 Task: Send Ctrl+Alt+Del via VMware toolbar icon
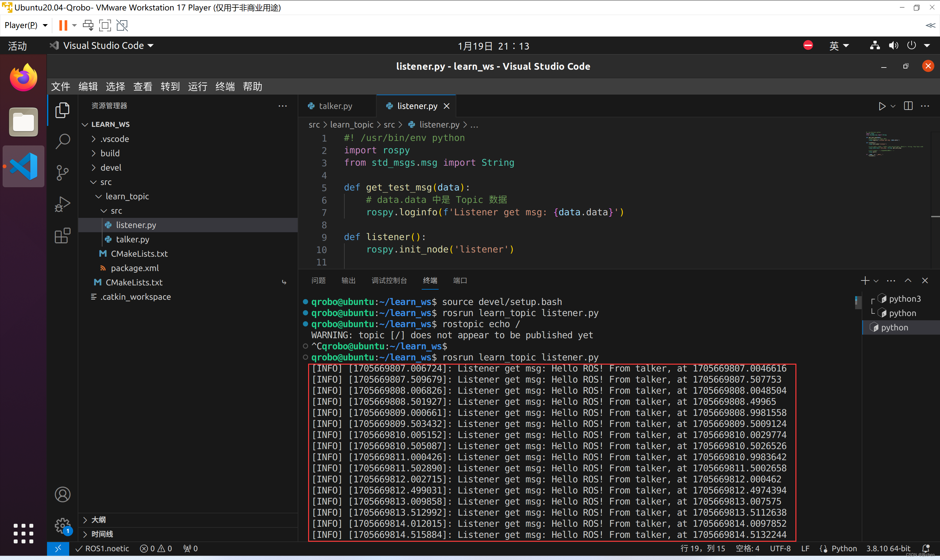[x=88, y=25]
